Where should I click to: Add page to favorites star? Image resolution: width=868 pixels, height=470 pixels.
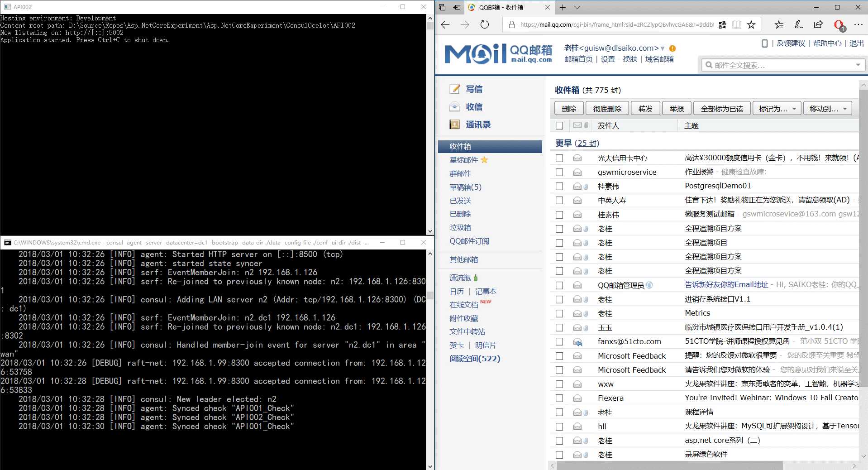tap(751, 24)
